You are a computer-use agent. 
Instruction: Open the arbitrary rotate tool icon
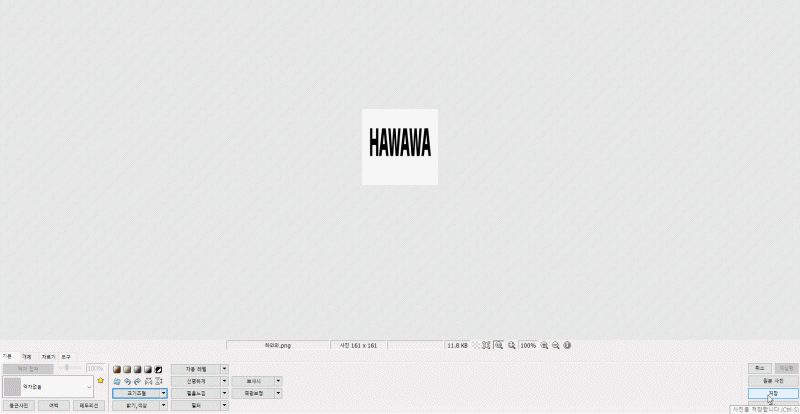(117, 381)
